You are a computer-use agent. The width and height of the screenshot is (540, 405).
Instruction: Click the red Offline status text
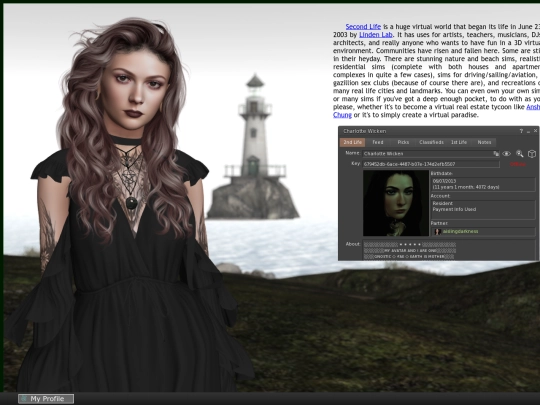pos(518,164)
